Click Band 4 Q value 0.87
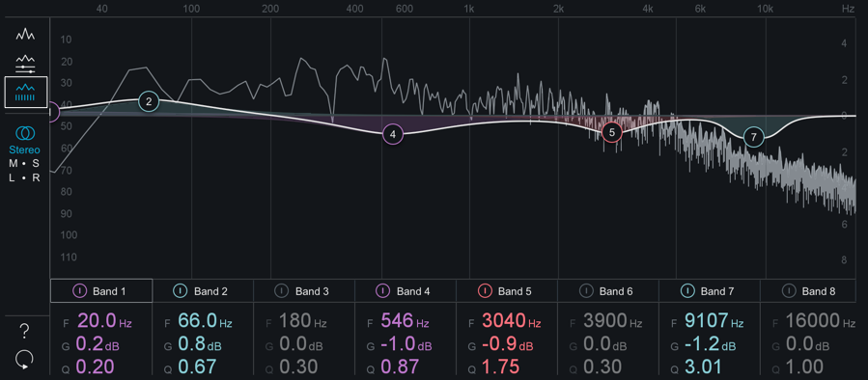Viewport: 868px width, 380px height. pyautogui.click(x=400, y=366)
